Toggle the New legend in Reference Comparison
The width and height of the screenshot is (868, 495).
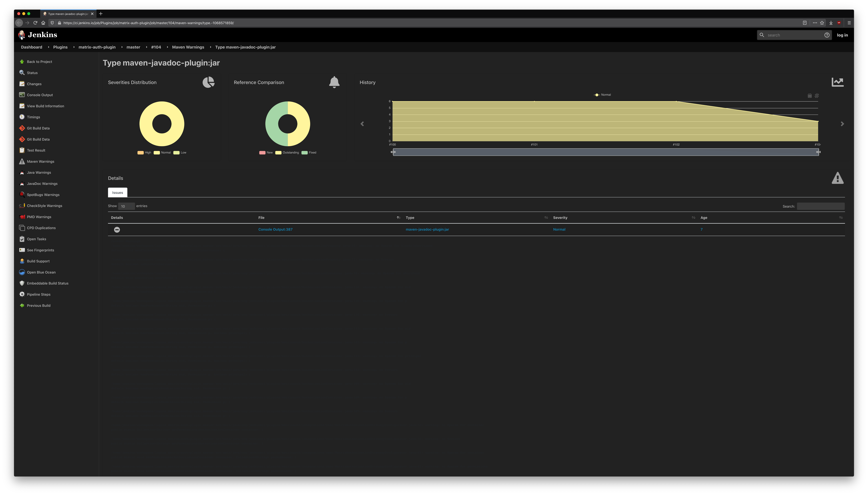point(266,153)
